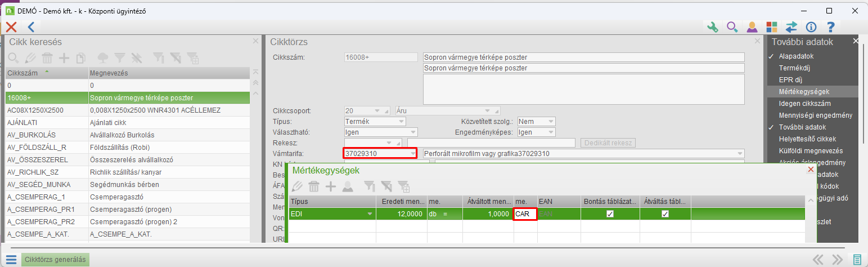Click the double left chevron at bottom right

pyautogui.click(x=818, y=260)
